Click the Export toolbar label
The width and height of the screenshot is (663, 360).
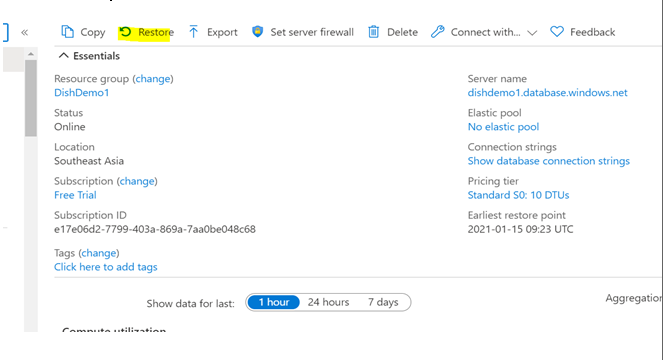click(x=222, y=32)
